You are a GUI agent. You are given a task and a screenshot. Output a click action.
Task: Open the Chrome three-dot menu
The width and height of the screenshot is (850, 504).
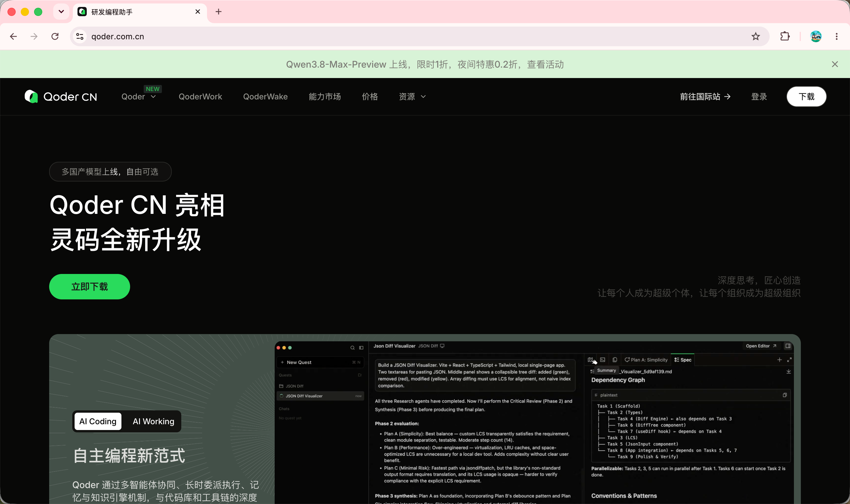point(836,36)
